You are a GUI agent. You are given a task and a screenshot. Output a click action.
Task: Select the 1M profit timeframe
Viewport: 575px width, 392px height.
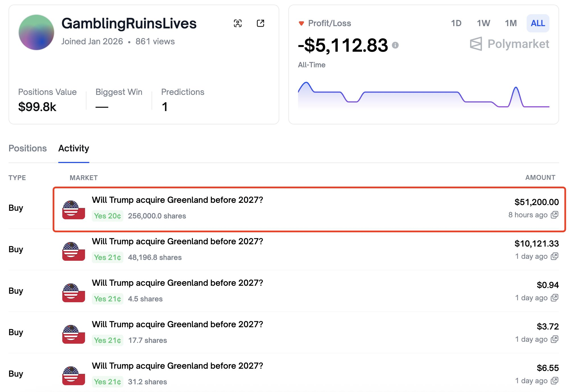click(x=510, y=23)
